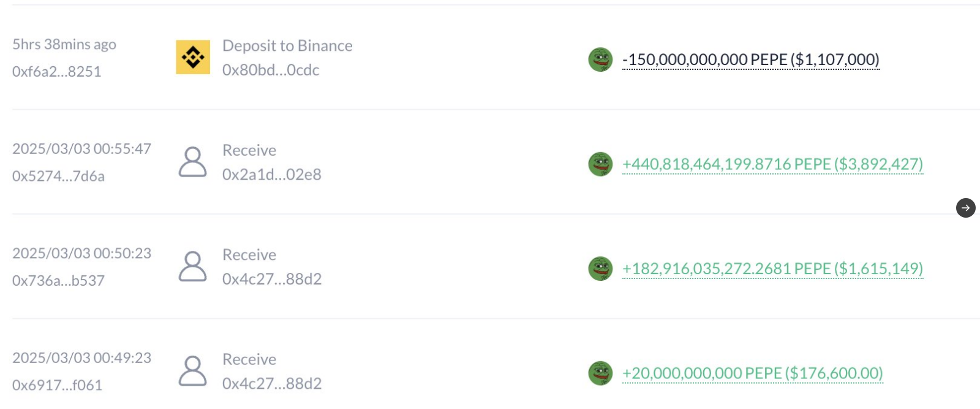Click the +440,818,464,199.8716 PEPE amount

[772, 164]
